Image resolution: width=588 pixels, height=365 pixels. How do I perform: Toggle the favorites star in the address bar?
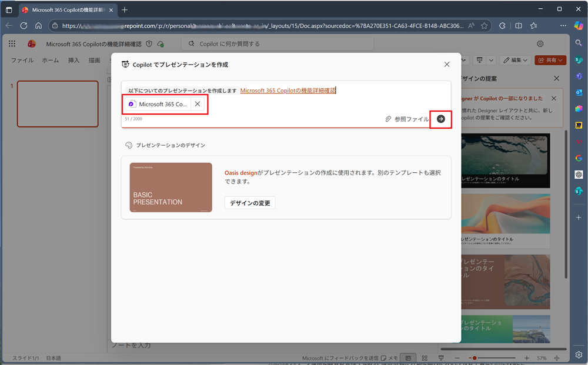(483, 26)
